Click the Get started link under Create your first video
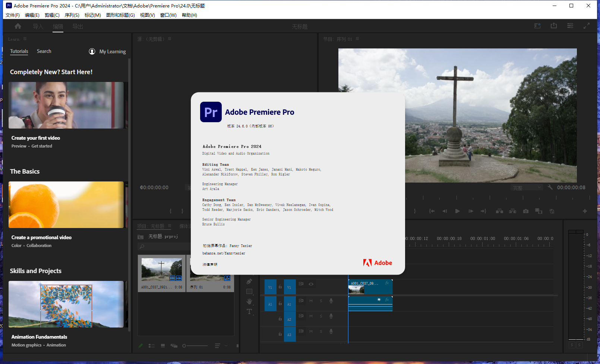Image resolution: width=600 pixels, height=364 pixels. tap(42, 146)
